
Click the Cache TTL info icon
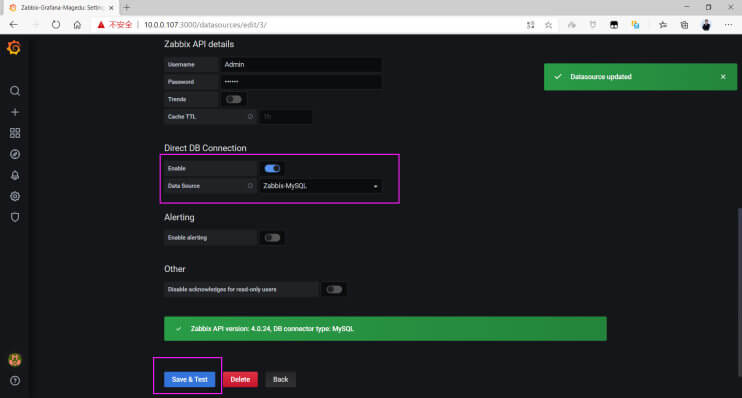click(x=250, y=116)
